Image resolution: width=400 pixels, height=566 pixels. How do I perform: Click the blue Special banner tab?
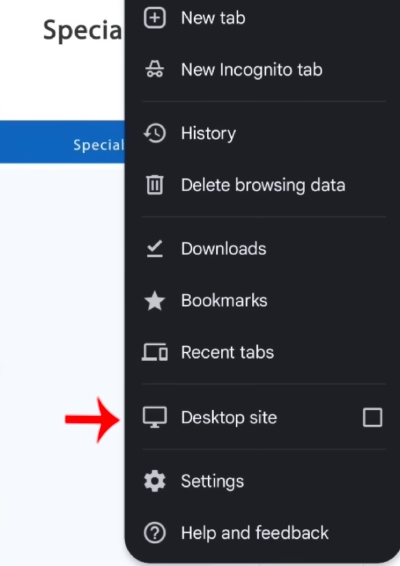coord(62,142)
